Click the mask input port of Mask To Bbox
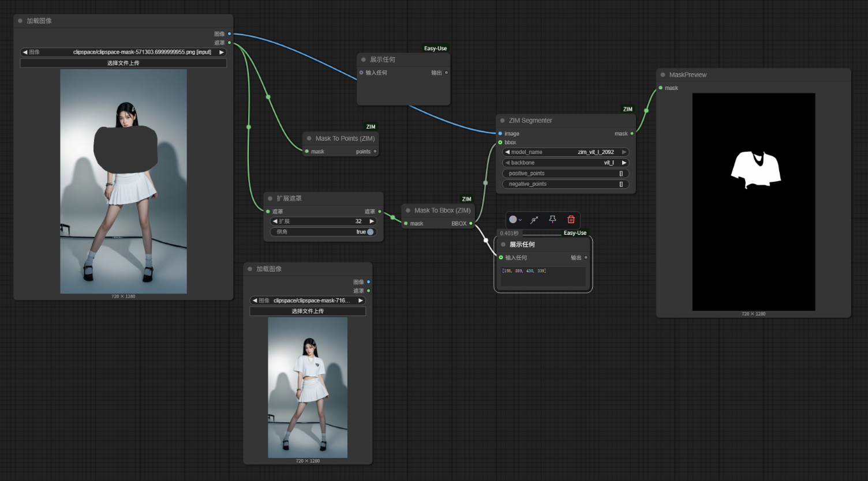The width and height of the screenshot is (868, 481). pyautogui.click(x=406, y=223)
